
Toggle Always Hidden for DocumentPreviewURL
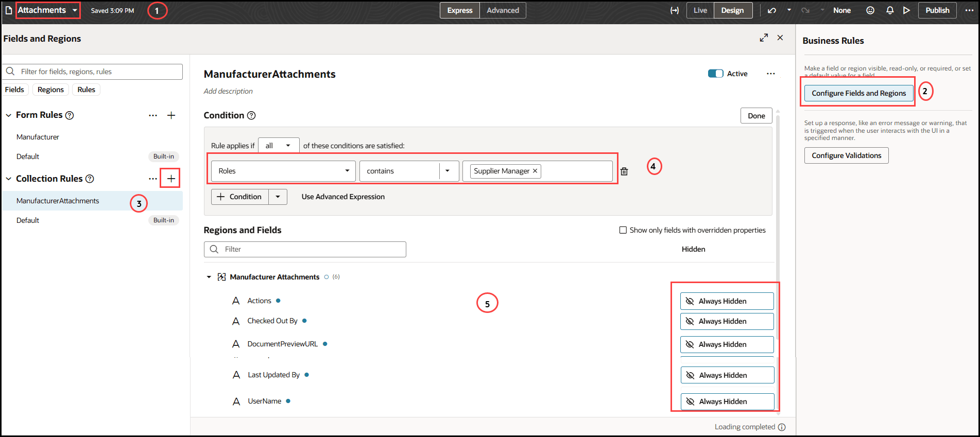[x=727, y=344]
